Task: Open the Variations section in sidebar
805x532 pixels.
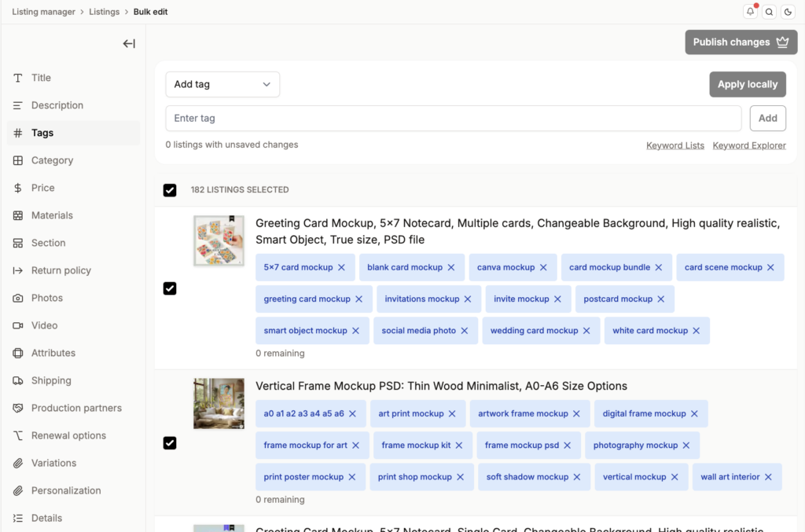Action: (x=73, y=464)
